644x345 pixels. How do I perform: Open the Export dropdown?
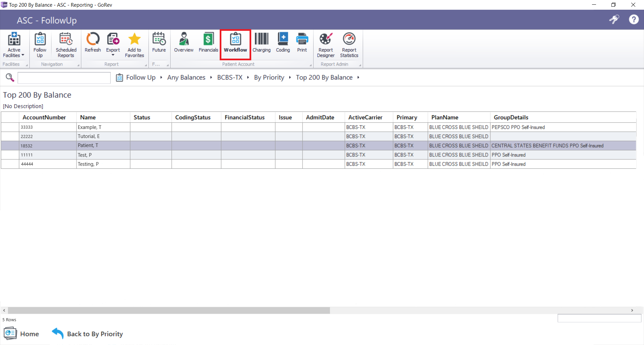(x=113, y=44)
